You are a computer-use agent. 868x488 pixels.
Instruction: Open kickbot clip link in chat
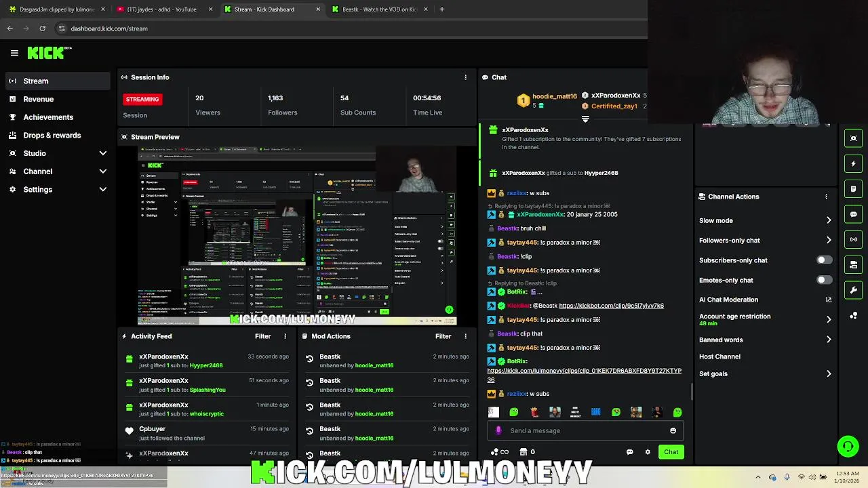point(611,306)
